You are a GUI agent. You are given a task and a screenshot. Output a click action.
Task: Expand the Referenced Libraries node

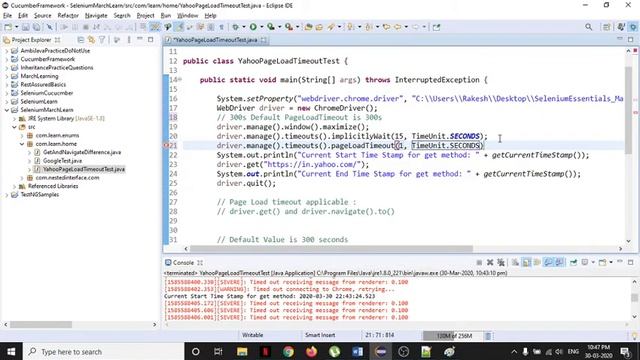pos(14,186)
